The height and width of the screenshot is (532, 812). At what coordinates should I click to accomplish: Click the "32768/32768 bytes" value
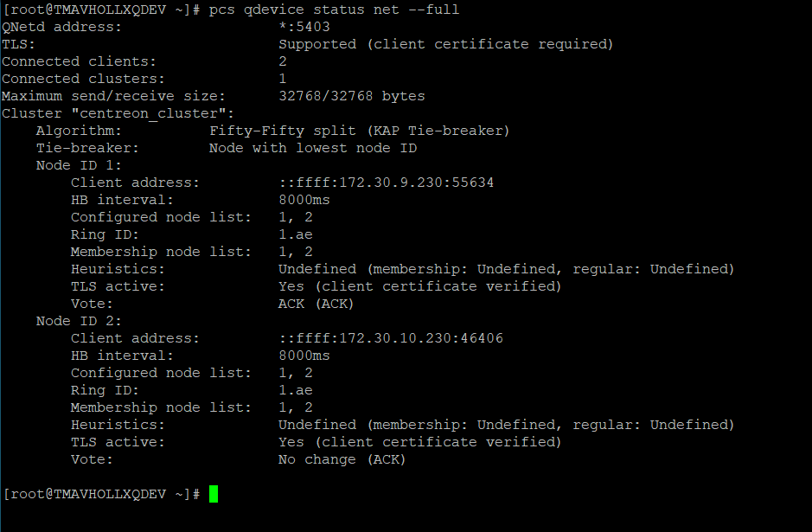[x=351, y=96]
